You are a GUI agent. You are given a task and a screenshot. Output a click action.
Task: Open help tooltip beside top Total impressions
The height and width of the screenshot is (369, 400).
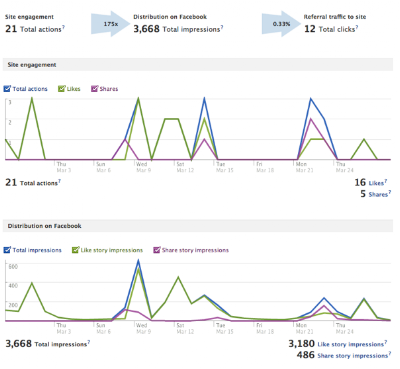pyautogui.click(x=222, y=27)
